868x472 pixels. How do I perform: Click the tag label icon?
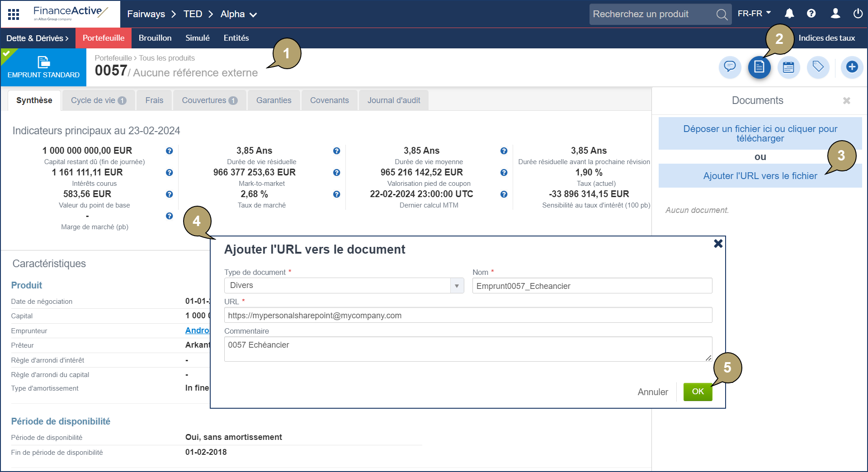tap(818, 67)
